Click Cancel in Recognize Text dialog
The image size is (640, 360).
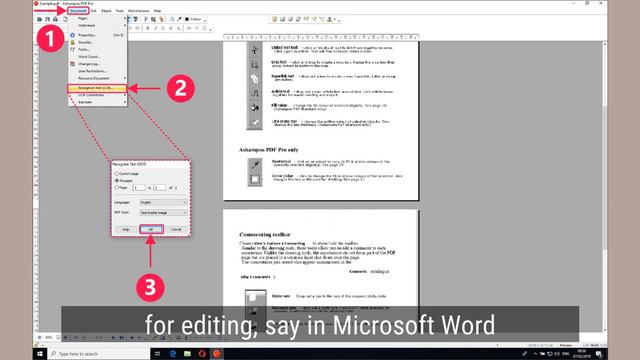click(176, 229)
